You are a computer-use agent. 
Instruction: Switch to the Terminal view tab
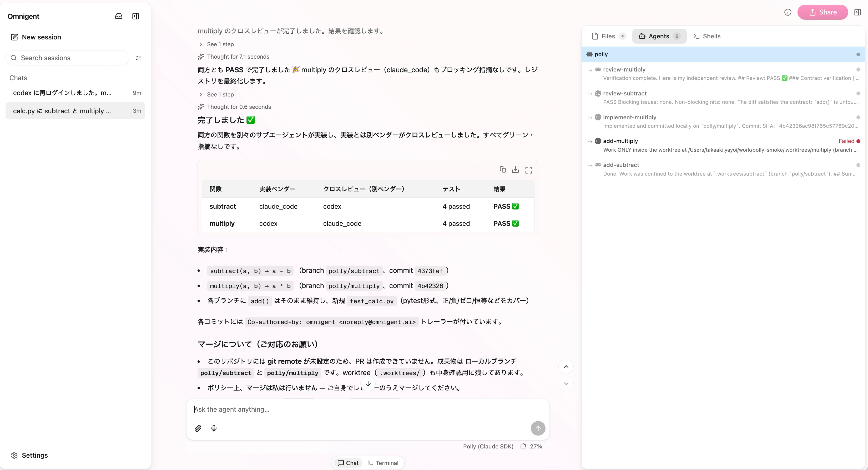pyautogui.click(x=383, y=463)
